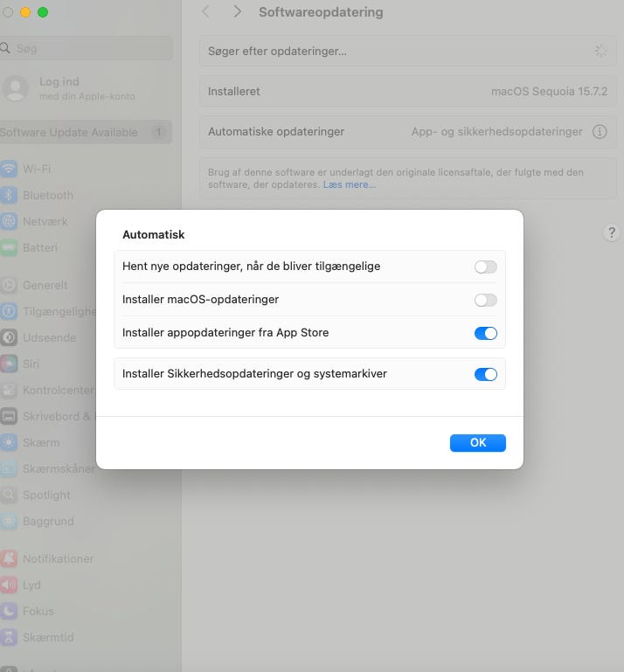Open the Wi-Fi settings label
This screenshot has height=672, width=624.
(37, 169)
